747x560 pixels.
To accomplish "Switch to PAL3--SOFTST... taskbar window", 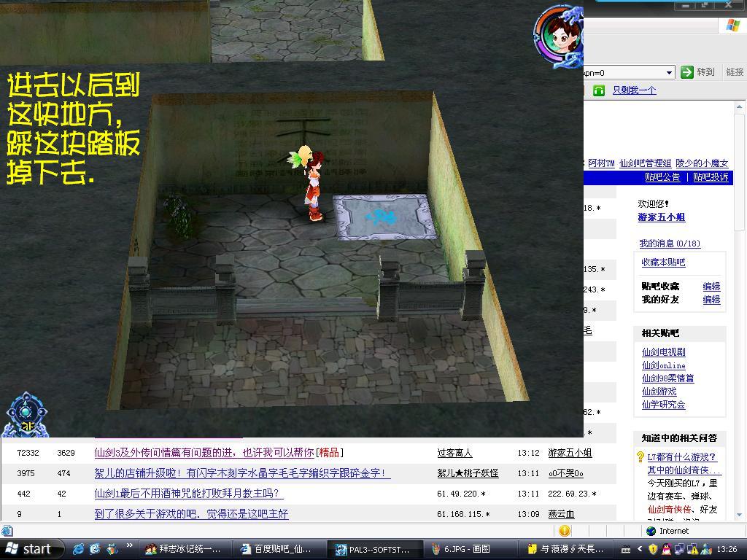I will click(x=375, y=549).
